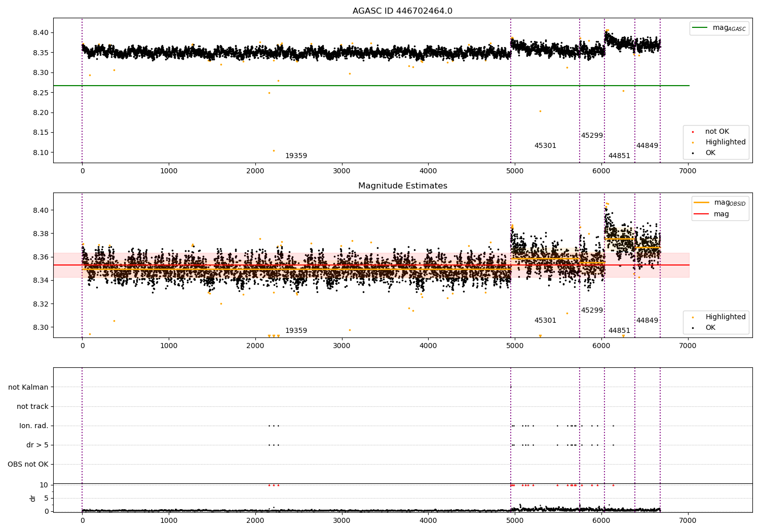Click the 'OBS not OK' flag label
Image resolution: width=760 pixels, height=532 pixels.
[x=28, y=465]
